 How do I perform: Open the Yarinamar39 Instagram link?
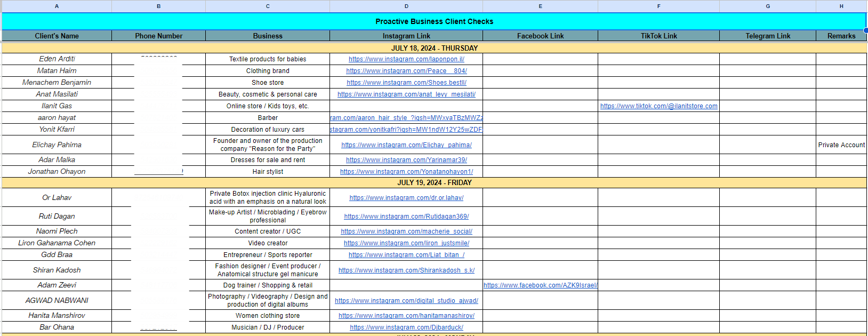coord(406,160)
